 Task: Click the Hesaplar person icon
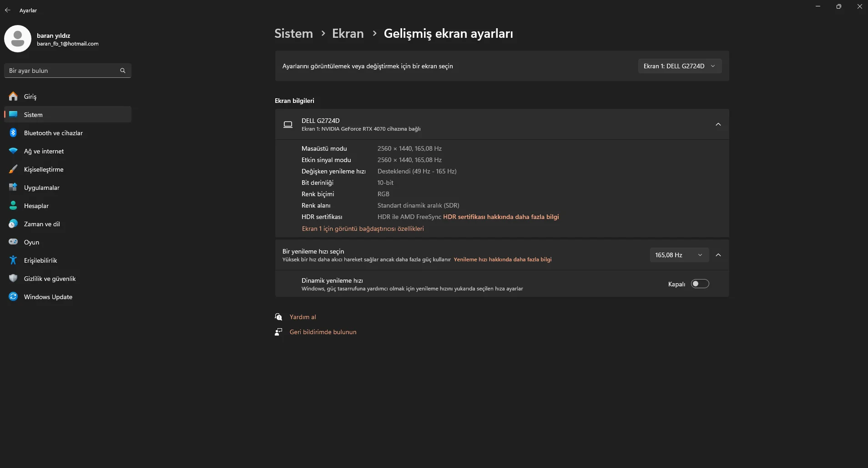coord(13,205)
